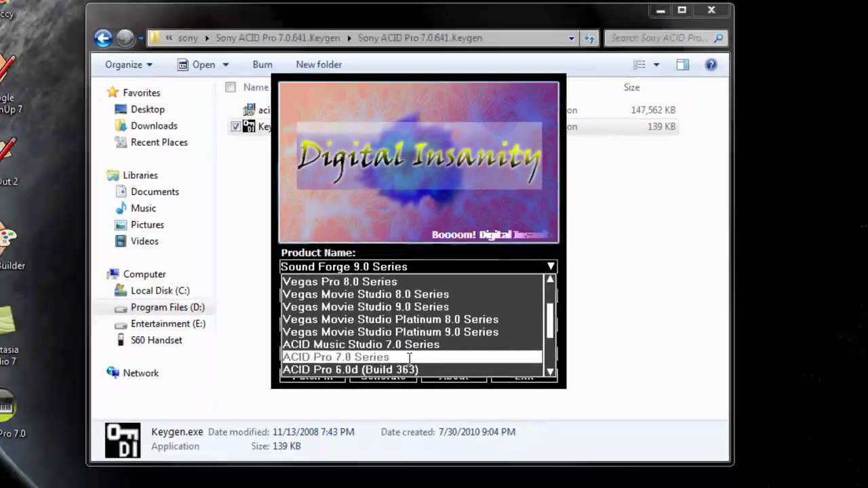Viewport: 868px width, 488px height.
Task: Open the Product Name combo box
Action: point(418,266)
